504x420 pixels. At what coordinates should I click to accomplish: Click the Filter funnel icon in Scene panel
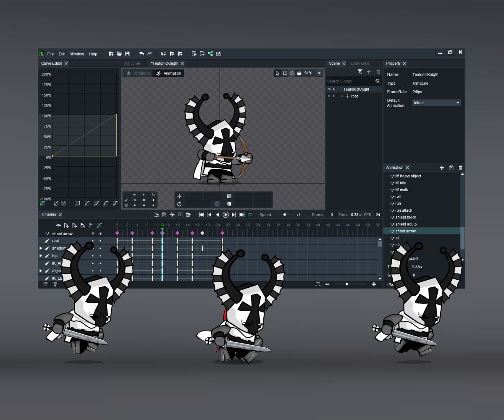(x=360, y=72)
